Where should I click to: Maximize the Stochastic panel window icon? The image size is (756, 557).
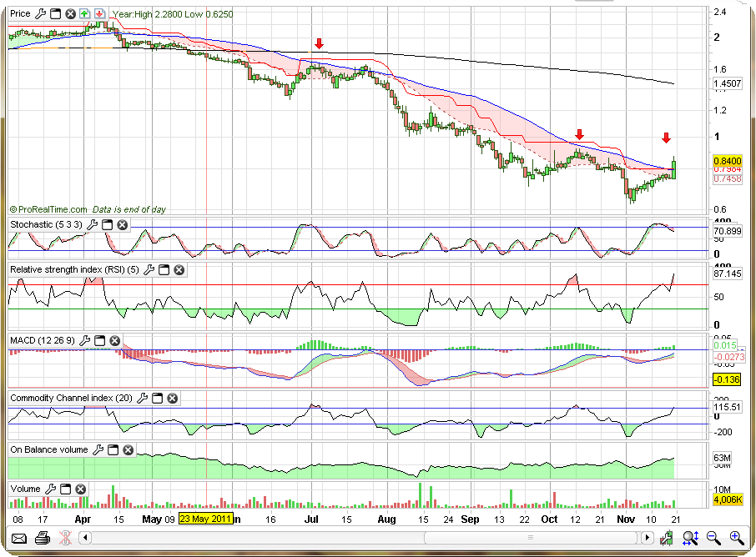click(x=107, y=225)
